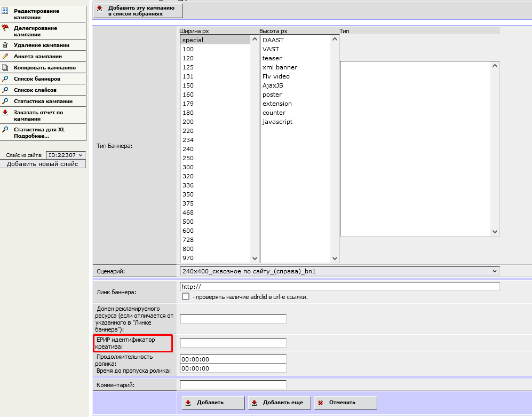The image size is (532, 417).
Task: Select xml banner in the list
Action: pos(296,67)
